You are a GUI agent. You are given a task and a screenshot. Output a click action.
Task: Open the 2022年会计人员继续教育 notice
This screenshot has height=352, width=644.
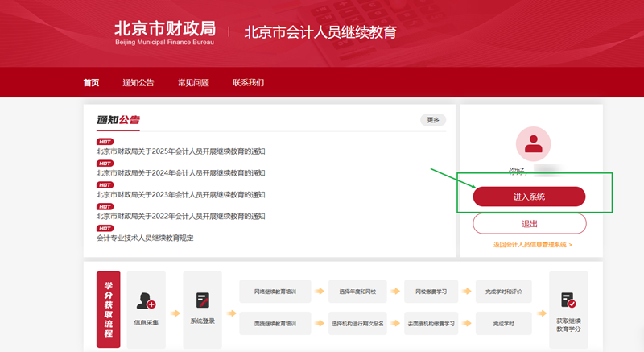pos(180,217)
